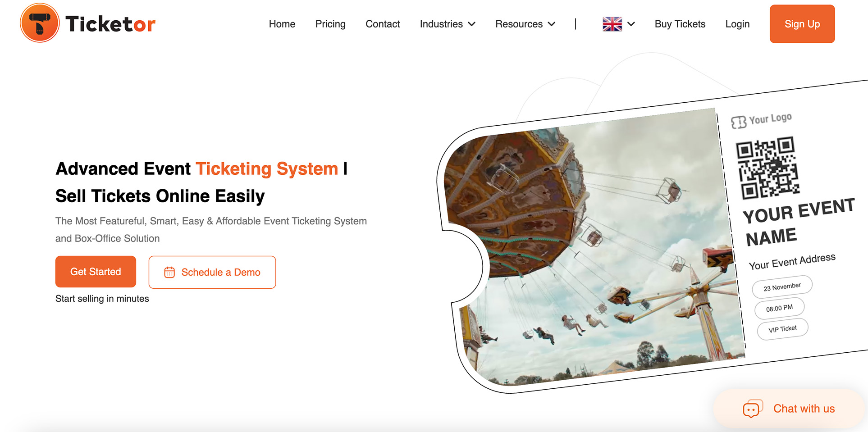Click the Get Started button
Viewport: 868px width, 432px height.
96,272
